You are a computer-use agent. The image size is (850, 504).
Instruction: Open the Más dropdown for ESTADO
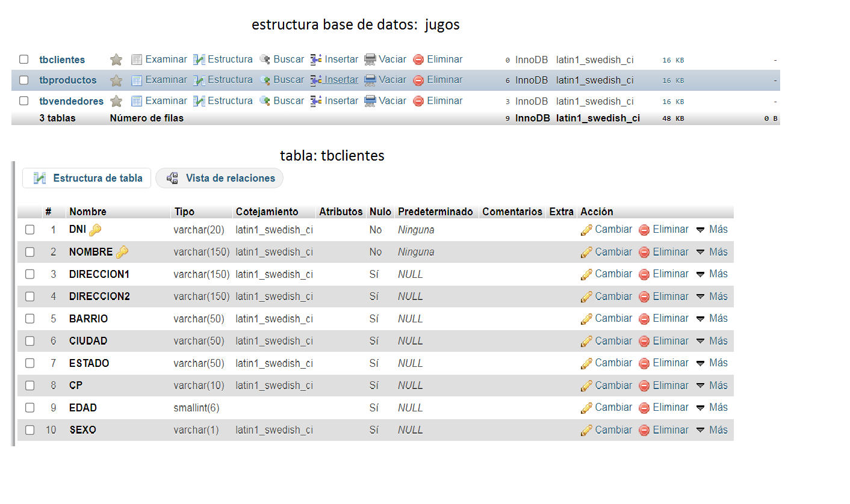[712, 363]
